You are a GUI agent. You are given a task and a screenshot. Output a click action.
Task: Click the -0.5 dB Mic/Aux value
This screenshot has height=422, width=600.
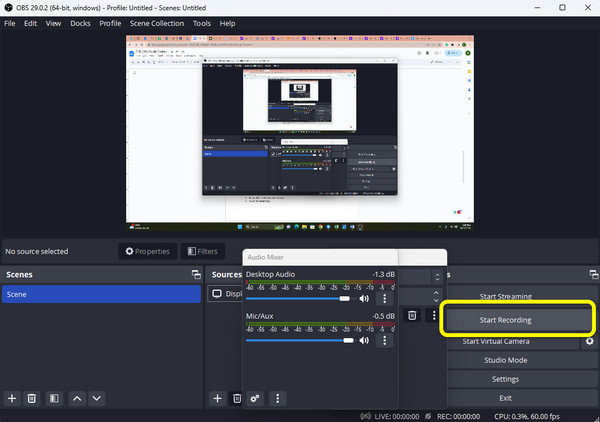coord(383,316)
